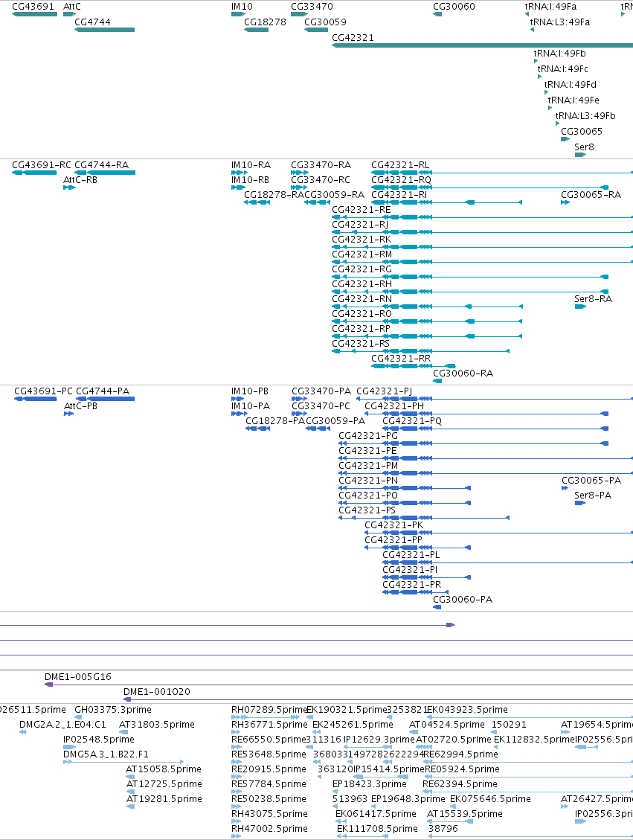Click the AttC gene glyph
The width and height of the screenshot is (633, 840).
point(69,14)
